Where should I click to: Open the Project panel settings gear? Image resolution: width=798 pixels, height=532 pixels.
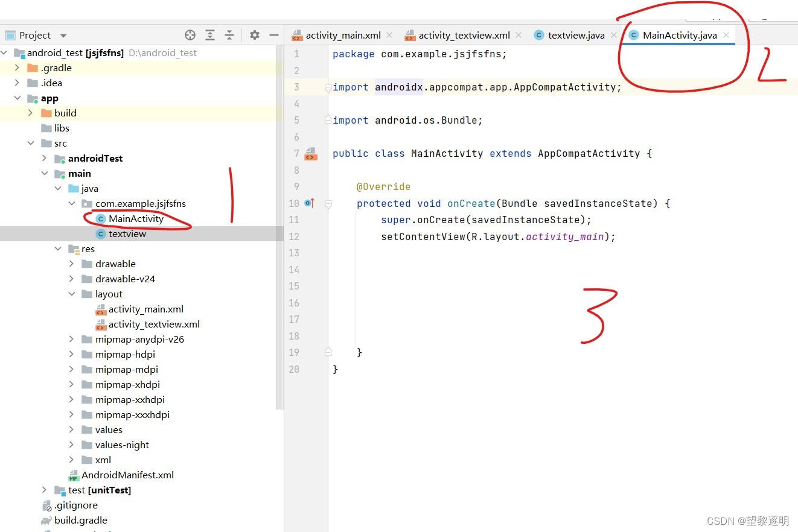(x=255, y=35)
